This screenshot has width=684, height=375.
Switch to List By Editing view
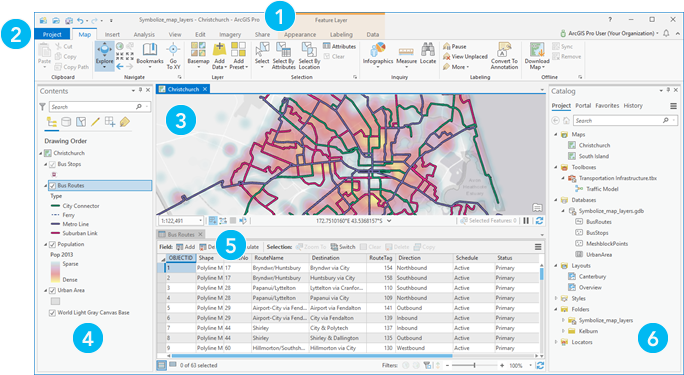point(95,122)
